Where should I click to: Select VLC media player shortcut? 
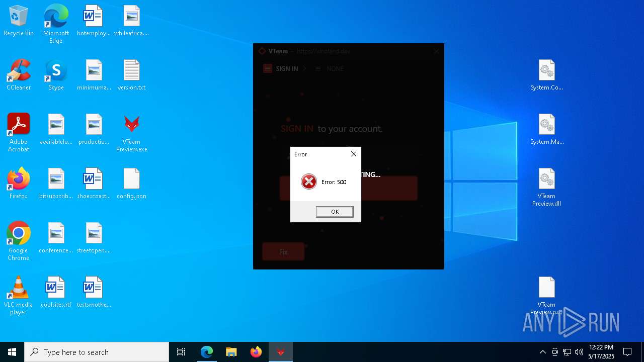click(19, 296)
